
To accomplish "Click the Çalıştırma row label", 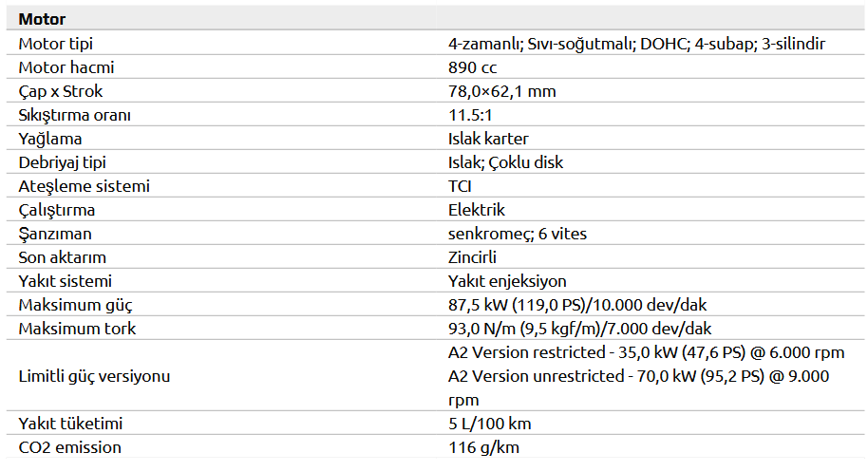I will click(57, 210).
